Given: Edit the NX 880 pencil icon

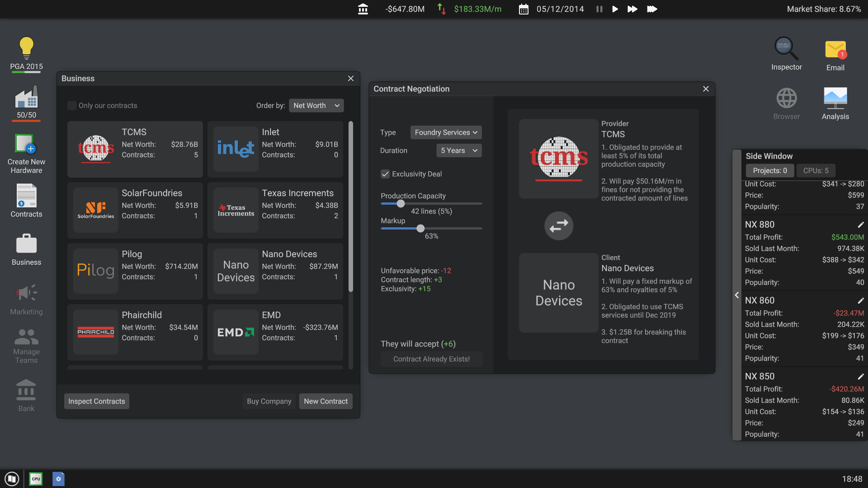Looking at the screenshot, I should pyautogui.click(x=860, y=225).
